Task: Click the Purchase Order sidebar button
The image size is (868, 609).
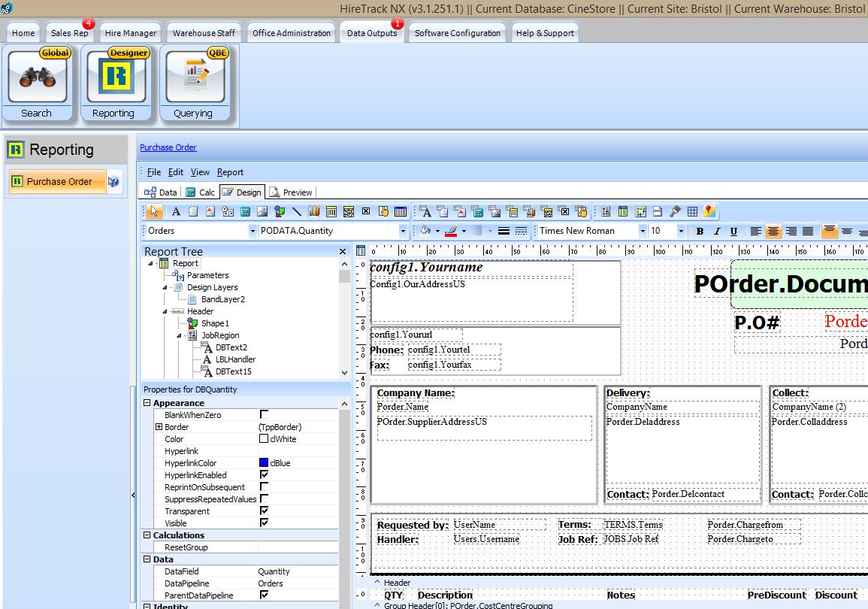Action: [x=58, y=182]
